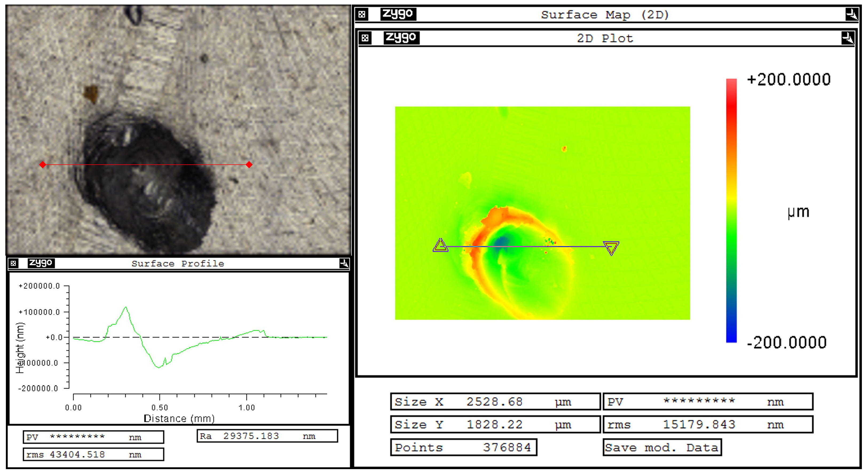Click the Surface Map window menu box icon
This screenshot has width=868, height=475.
coord(362,14)
